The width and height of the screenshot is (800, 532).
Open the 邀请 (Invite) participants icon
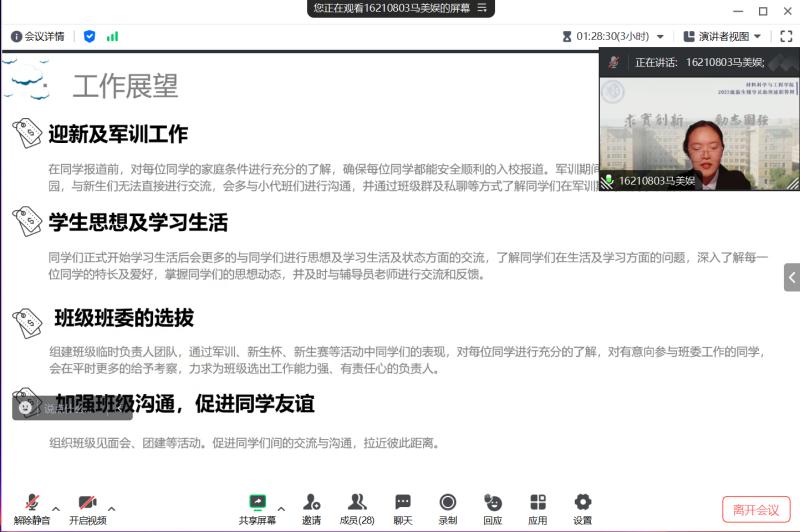click(x=311, y=508)
